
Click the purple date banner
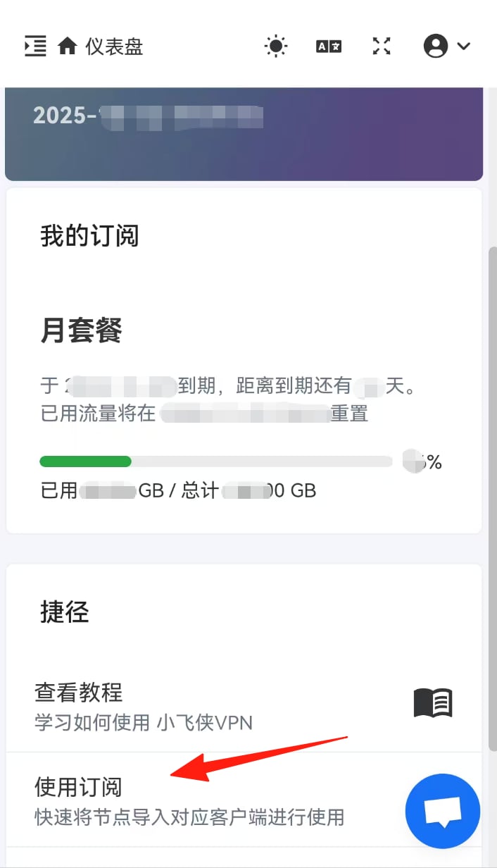click(244, 134)
